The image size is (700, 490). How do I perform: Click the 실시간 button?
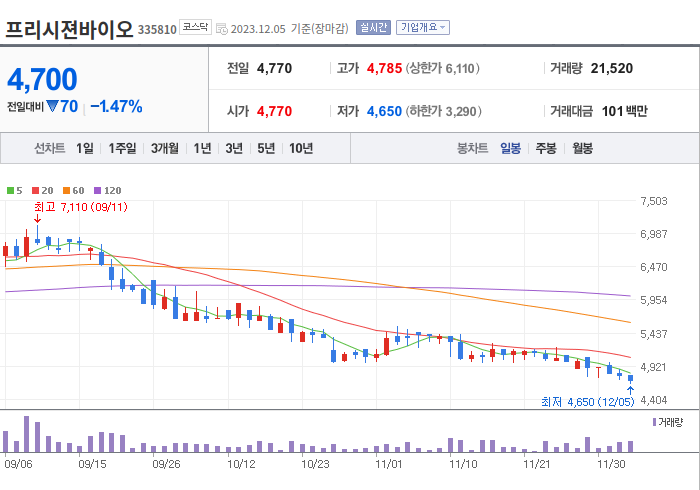click(373, 28)
